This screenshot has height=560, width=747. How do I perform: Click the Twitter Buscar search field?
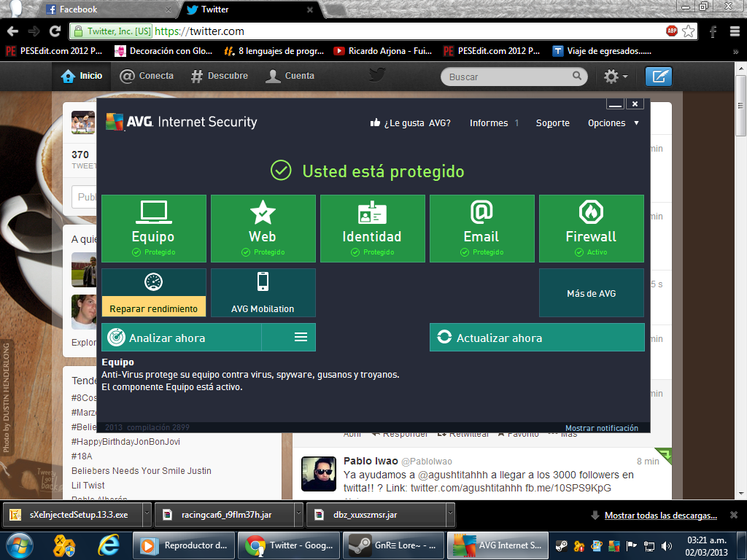pos(514,77)
